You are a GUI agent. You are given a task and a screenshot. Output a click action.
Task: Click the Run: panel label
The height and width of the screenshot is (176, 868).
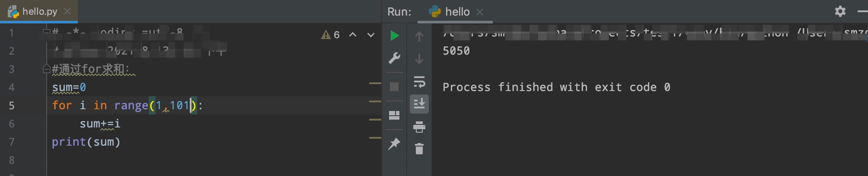click(x=399, y=12)
